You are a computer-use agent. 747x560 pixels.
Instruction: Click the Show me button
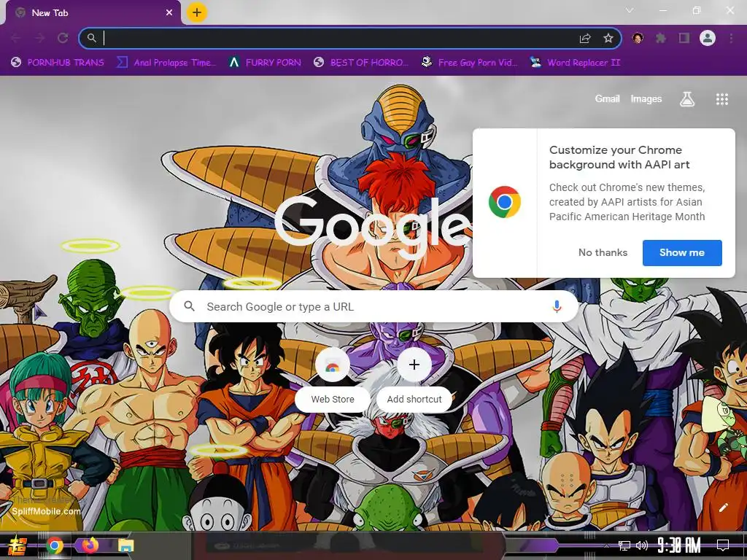click(x=682, y=252)
